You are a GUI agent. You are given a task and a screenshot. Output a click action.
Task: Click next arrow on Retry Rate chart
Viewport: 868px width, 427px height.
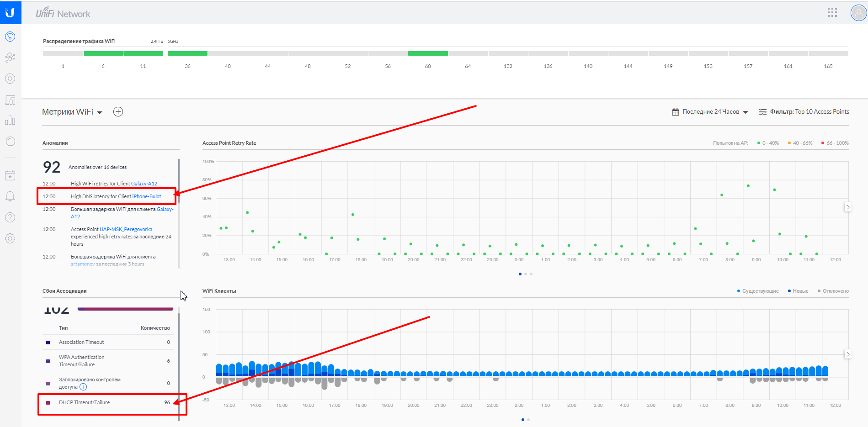[x=848, y=207]
